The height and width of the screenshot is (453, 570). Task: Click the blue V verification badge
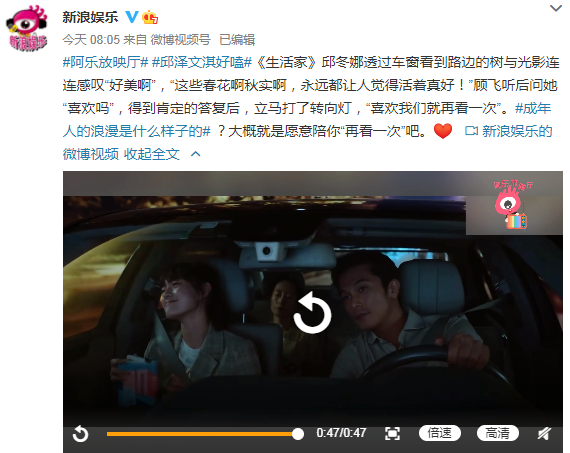click(132, 17)
